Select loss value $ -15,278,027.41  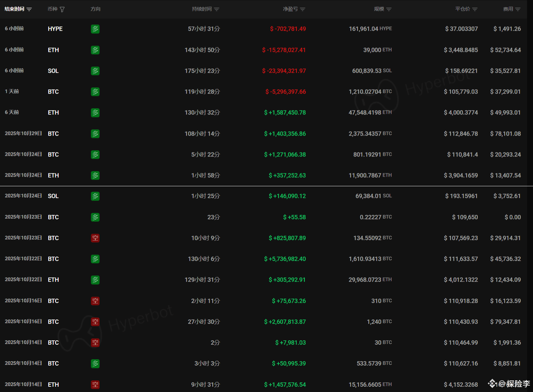coord(284,50)
